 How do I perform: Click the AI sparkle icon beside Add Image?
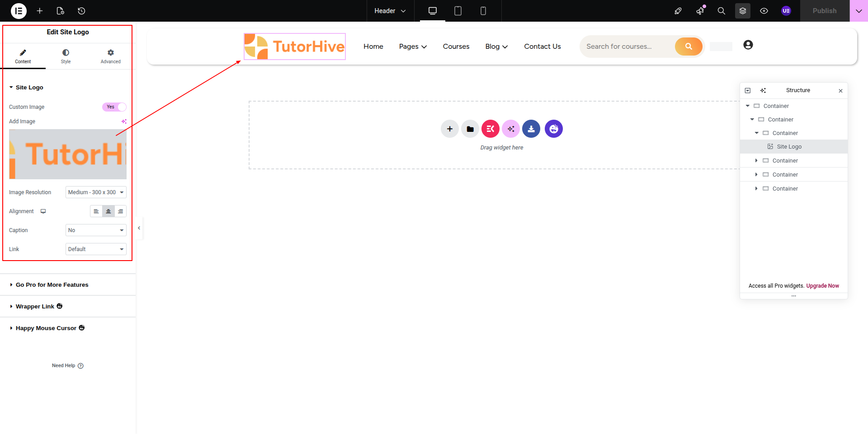coord(123,121)
